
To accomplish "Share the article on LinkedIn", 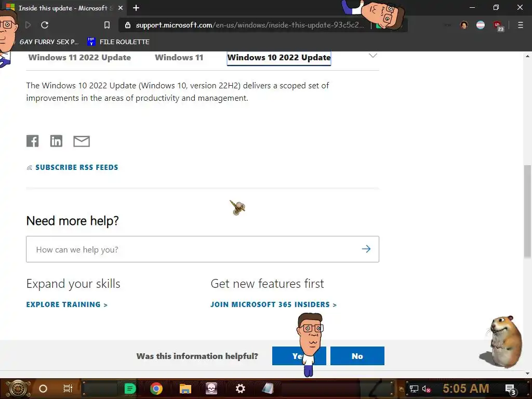I will point(56,141).
